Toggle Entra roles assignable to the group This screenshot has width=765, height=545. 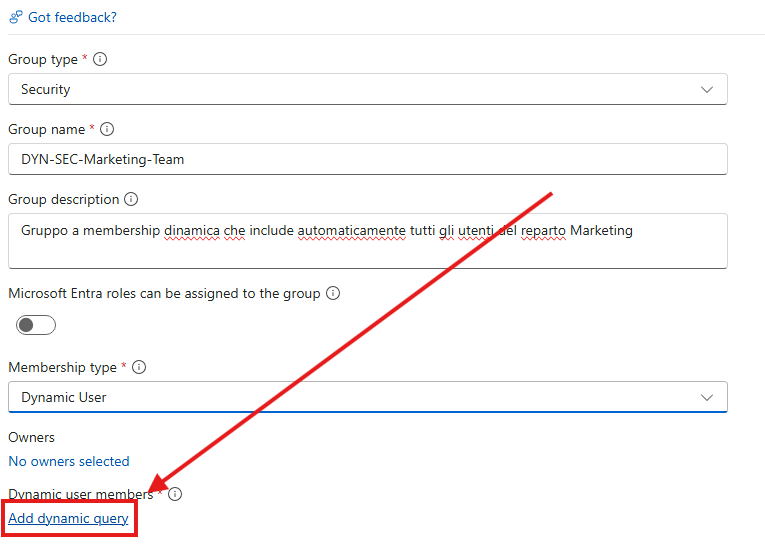[36, 325]
